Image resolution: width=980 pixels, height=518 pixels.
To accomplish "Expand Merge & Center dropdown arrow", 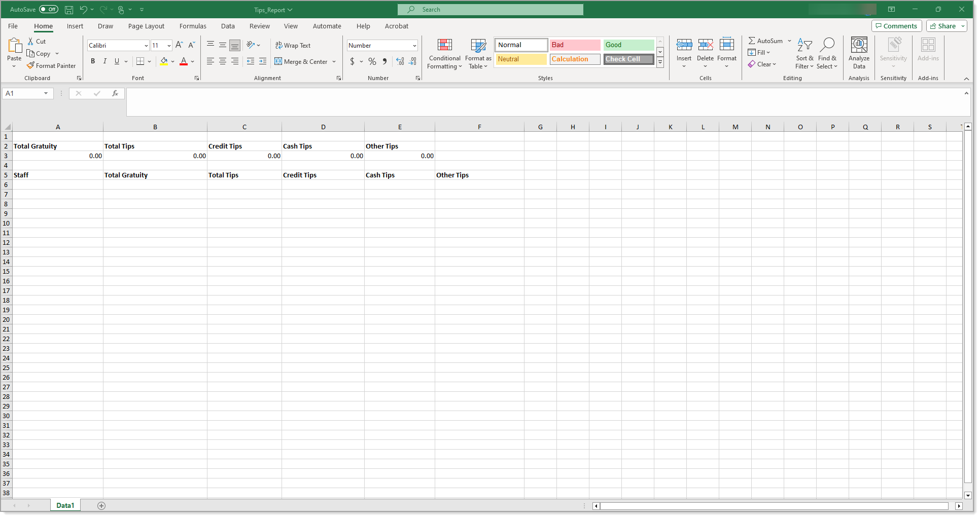I will coord(334,62).
